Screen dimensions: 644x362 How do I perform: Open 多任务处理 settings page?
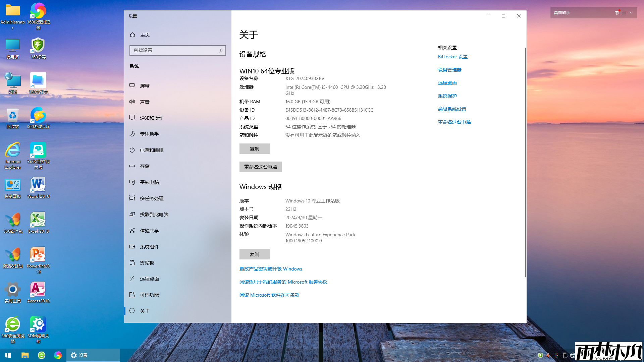178,198
